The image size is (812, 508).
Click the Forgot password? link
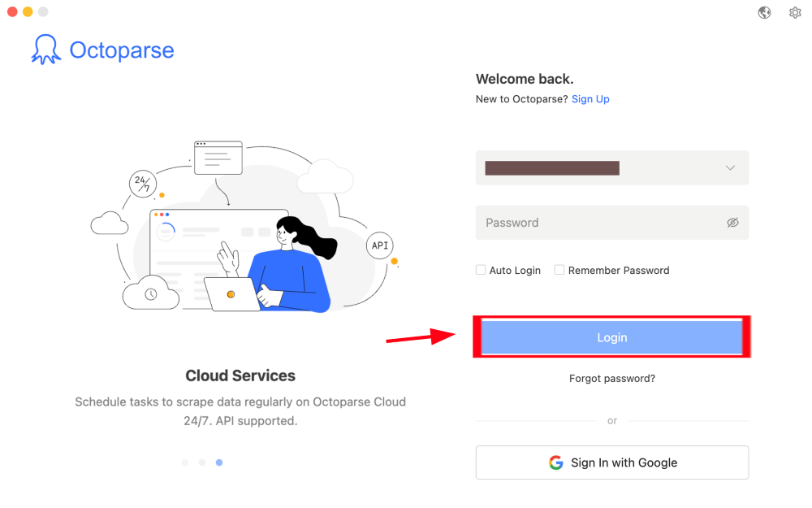pos(612,378)
